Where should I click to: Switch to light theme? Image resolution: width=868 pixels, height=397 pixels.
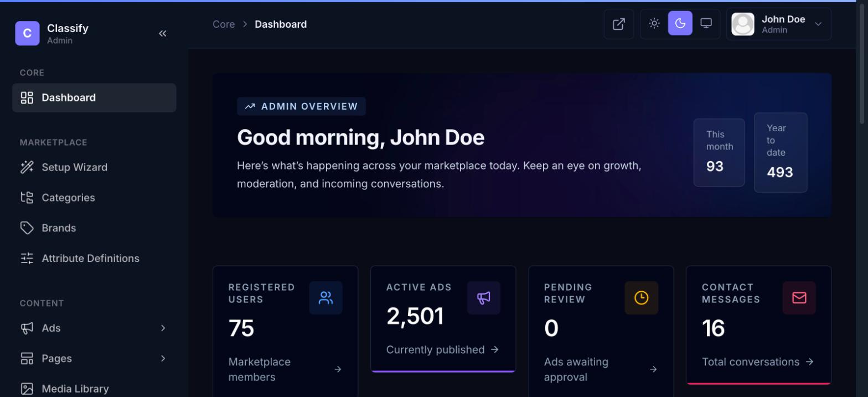tap(654, 23)
